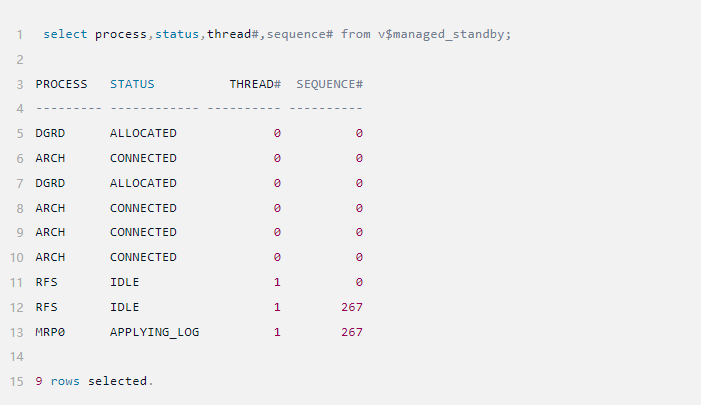Click the APPLYING_LOG status value
The image size is (701, 405).
pyautogui.click(x=154, y=332)
